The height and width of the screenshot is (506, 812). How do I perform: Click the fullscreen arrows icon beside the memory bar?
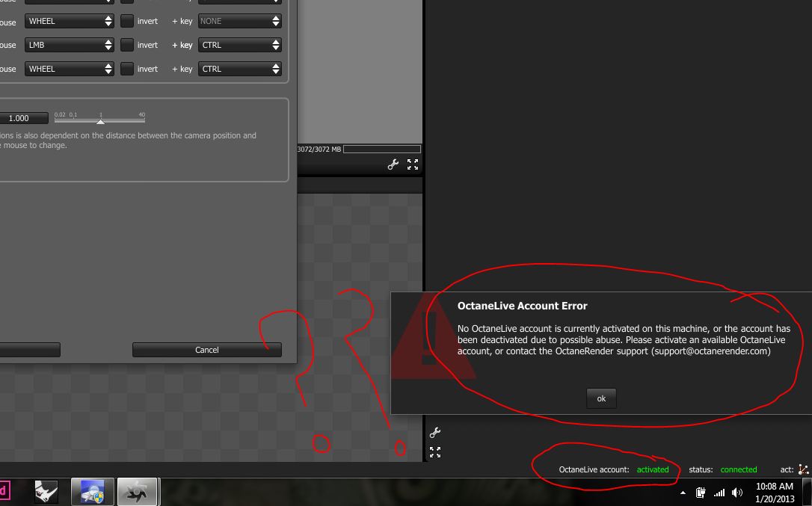pyautogui.click(x=413, y=164)
